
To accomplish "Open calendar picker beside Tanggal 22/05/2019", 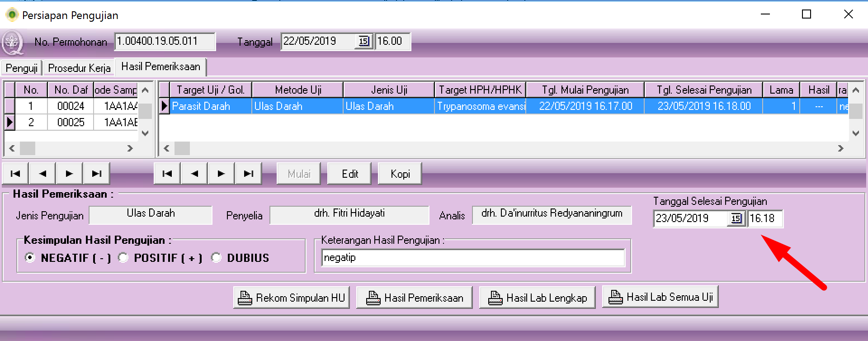I will tap(363, 42).
